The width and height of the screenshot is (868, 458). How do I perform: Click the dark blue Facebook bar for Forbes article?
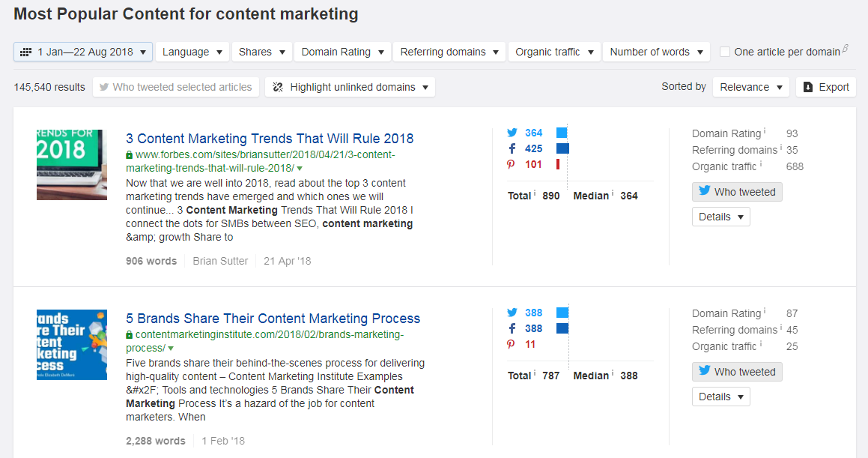coord(562,148)
